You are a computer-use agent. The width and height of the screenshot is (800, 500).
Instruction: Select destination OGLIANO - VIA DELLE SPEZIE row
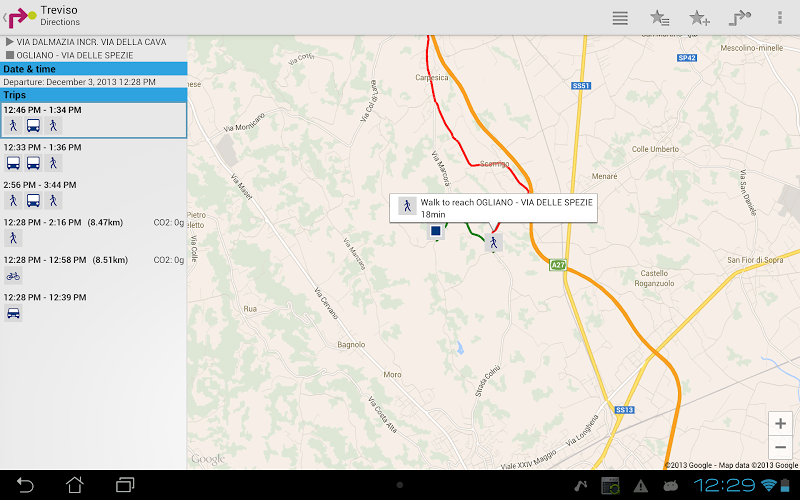click(x=93, y=55)
